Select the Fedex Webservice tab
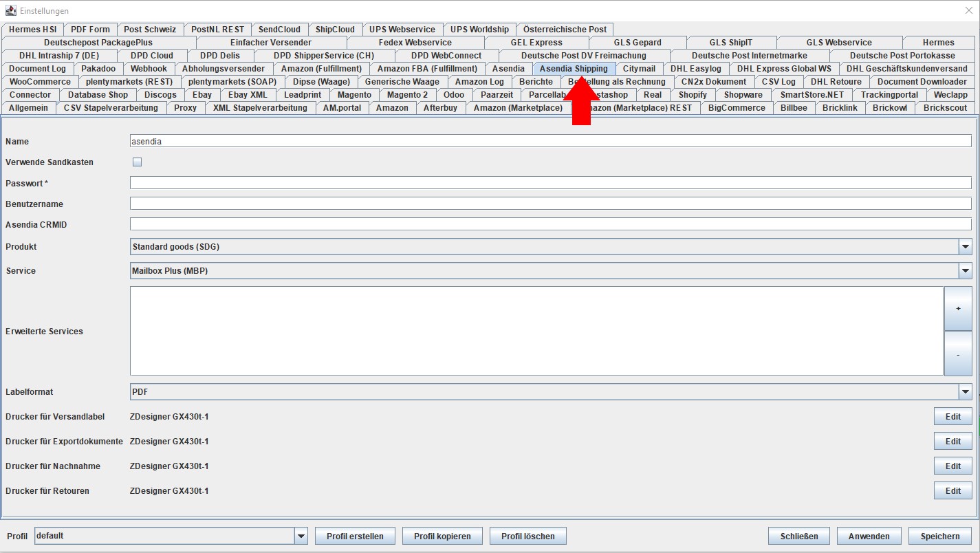This screenshot has width=980, height=553. [x=415, y=43]
